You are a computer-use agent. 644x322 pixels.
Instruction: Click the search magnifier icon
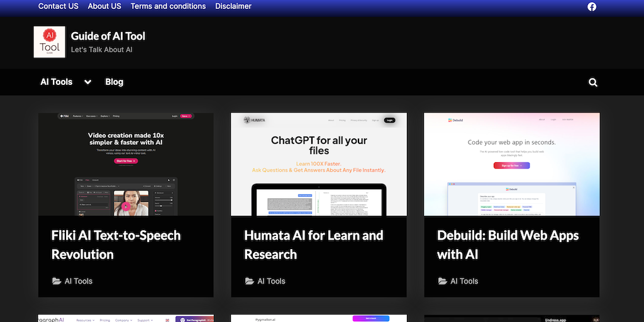592,82
